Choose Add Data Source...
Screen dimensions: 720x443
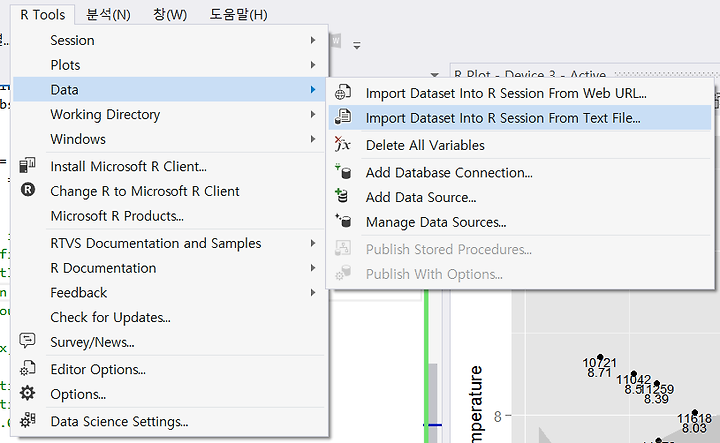pyautogui.click(x=520, y=197)
